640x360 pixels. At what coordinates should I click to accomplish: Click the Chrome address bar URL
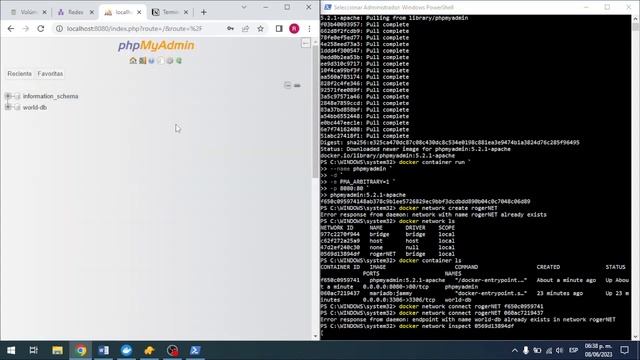(x=135, y=29)
